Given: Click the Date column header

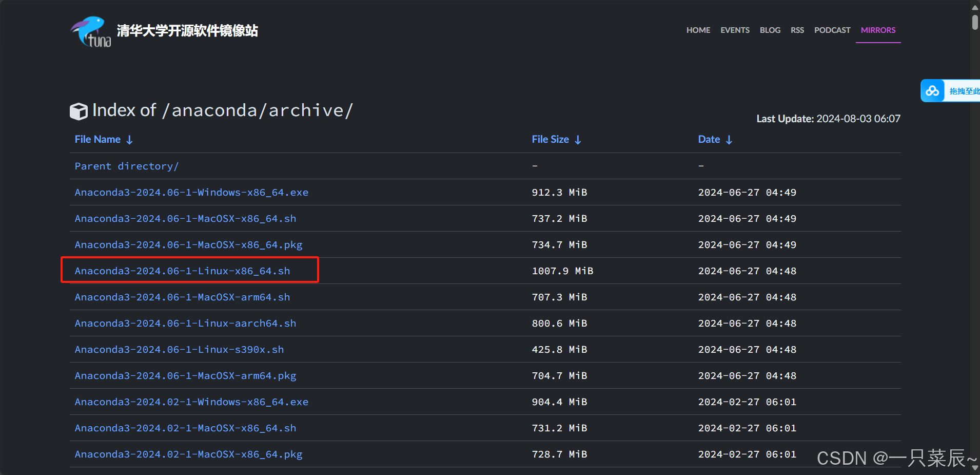Looking at the screenshot, I should point(709,139).
